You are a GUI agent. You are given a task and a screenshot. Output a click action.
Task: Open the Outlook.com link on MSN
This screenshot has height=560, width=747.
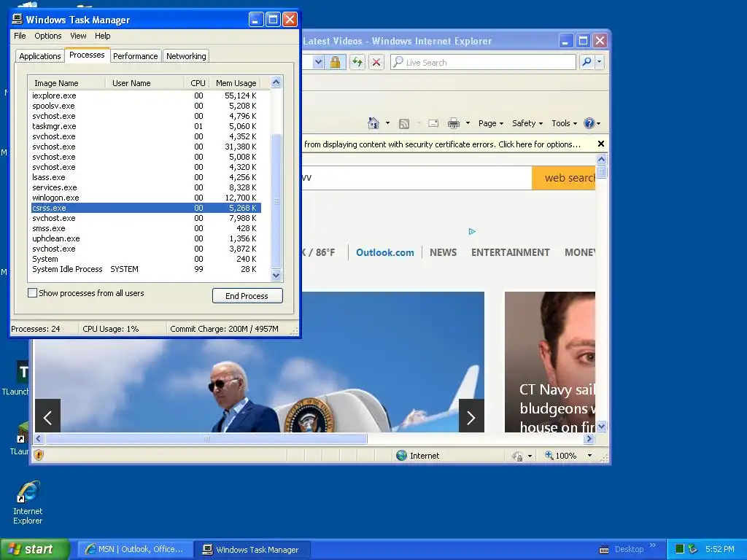point(385,252)
